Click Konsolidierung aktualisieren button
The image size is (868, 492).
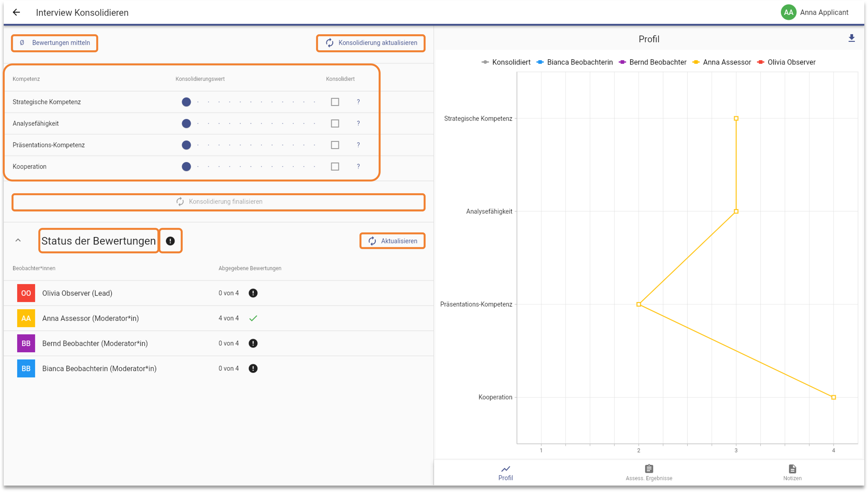[371, 43]
